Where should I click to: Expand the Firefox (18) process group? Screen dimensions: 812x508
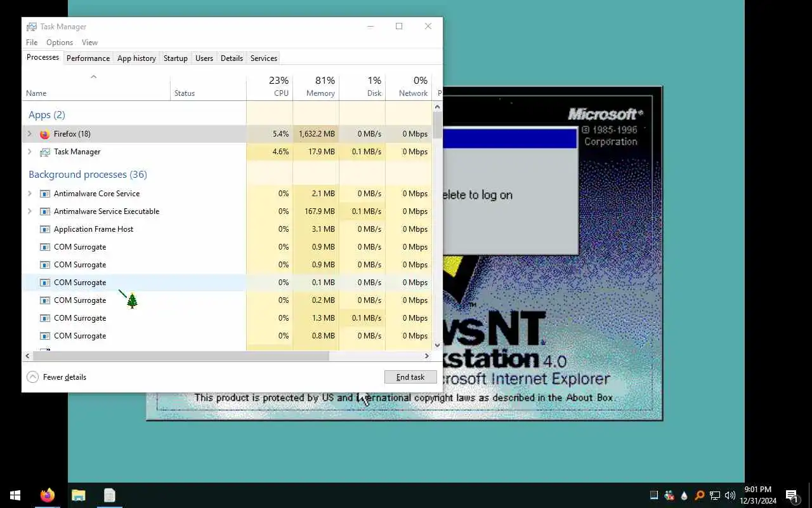point(29,134)
